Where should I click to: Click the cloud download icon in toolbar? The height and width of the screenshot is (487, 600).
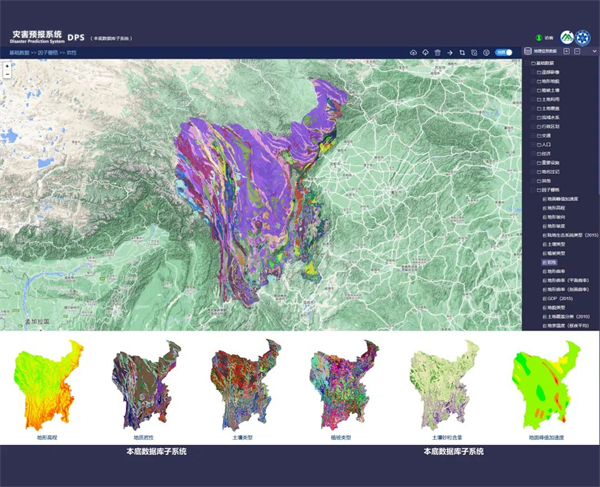(426, 52)
